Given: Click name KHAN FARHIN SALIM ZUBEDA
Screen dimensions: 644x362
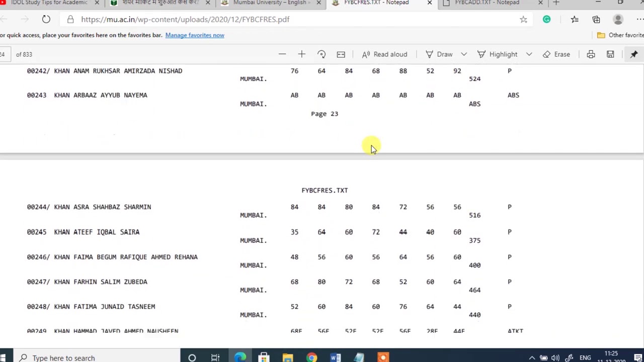Looking at the screenshot, I should tap(101, 282).
